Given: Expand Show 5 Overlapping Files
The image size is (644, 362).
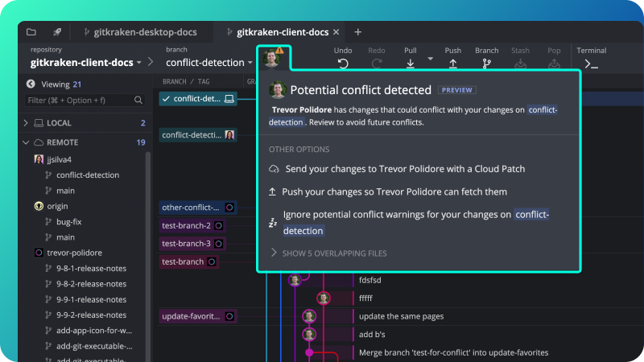Looking at the screenshot, I should click(x=328, y=253).
